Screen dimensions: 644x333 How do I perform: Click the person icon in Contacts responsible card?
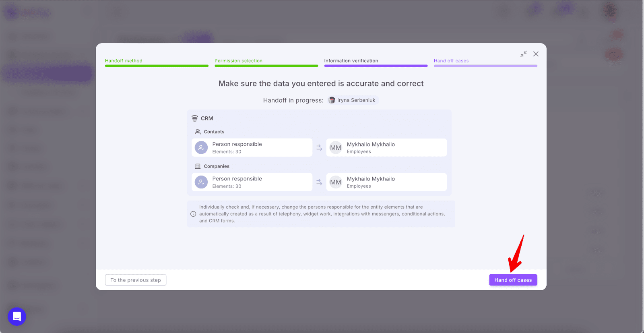pos(201,148)
